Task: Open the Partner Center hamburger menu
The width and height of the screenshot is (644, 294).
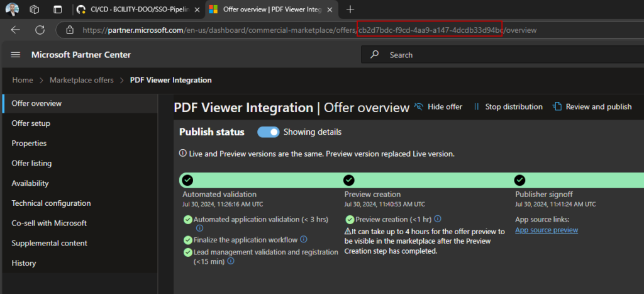Action: [16, 55]
